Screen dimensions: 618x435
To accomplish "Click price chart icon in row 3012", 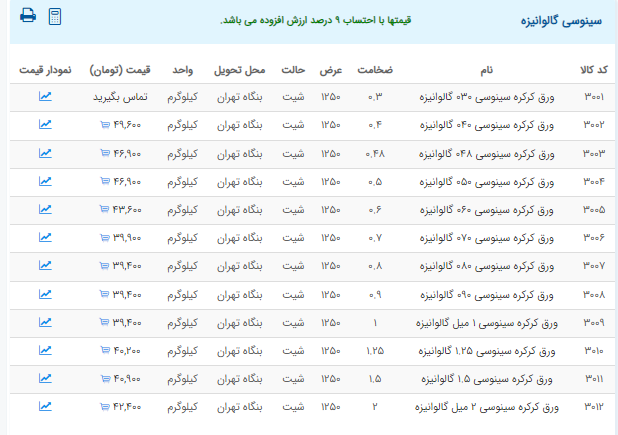I will coord(45,406).
